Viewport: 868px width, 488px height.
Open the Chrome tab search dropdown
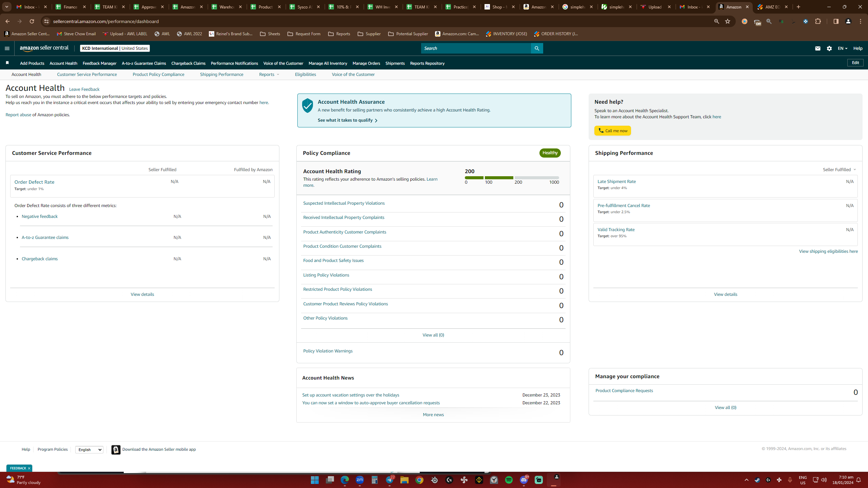(x=6, y=7)
